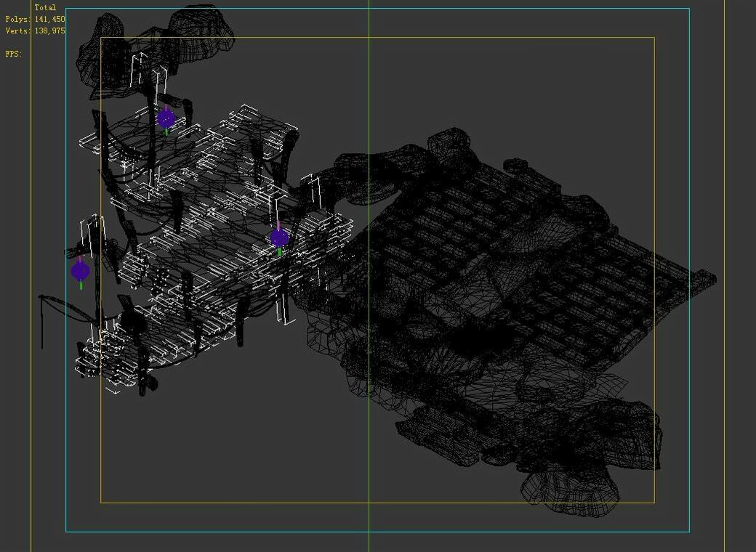Click the Verts label in viewport statistics

(18, 31)
